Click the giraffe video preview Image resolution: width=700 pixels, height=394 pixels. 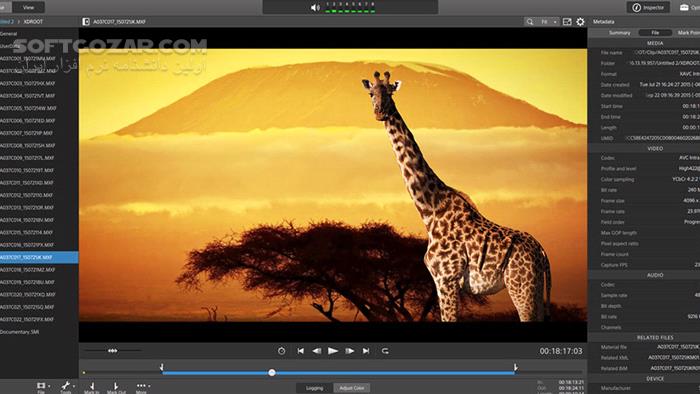pyautogui.click(x=333, y=185)
